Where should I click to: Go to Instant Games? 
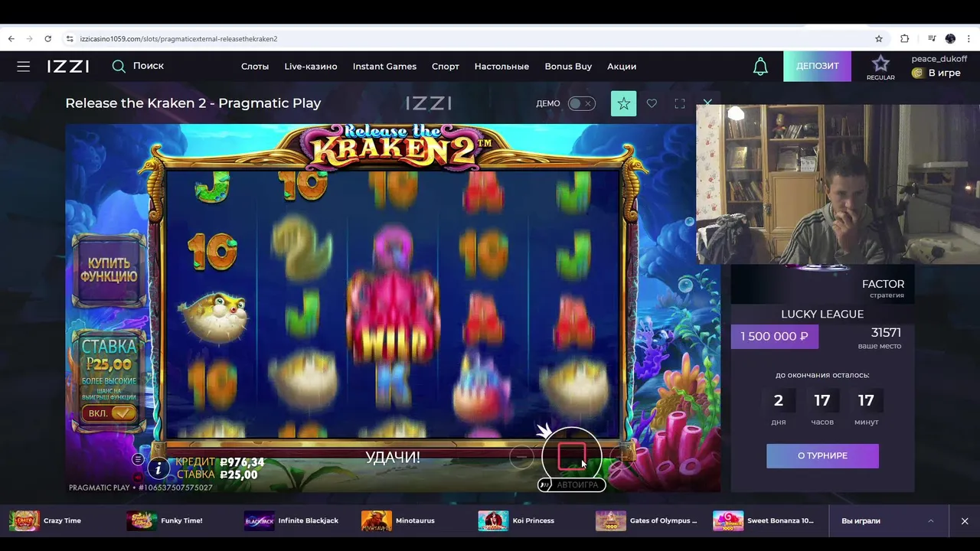(x=384, y=67)
